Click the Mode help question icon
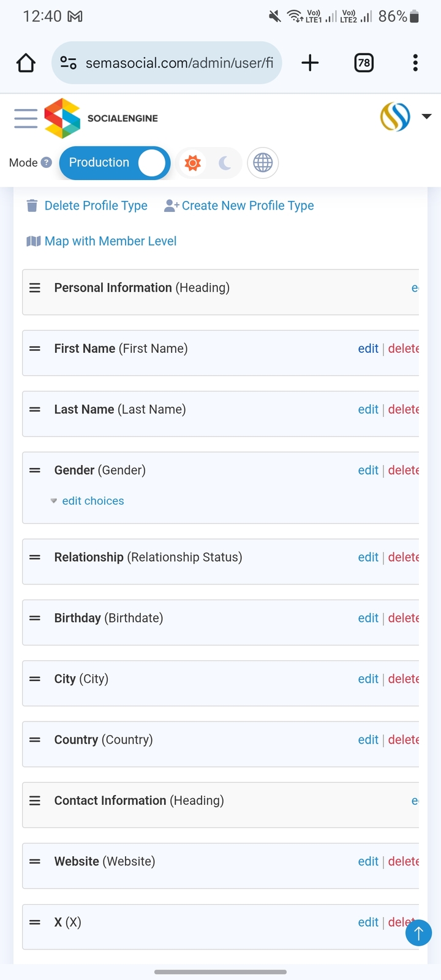This screenshot has width=441, height=980. pos(47,163)
